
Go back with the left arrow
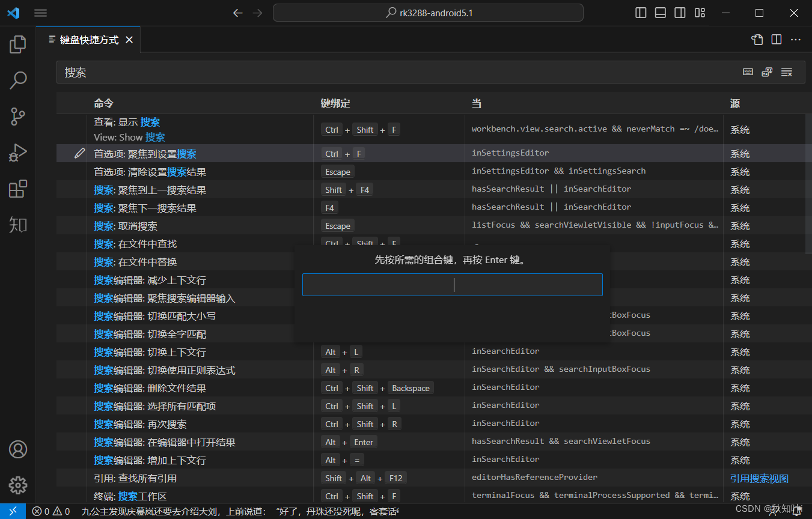(x=238, y=13)
